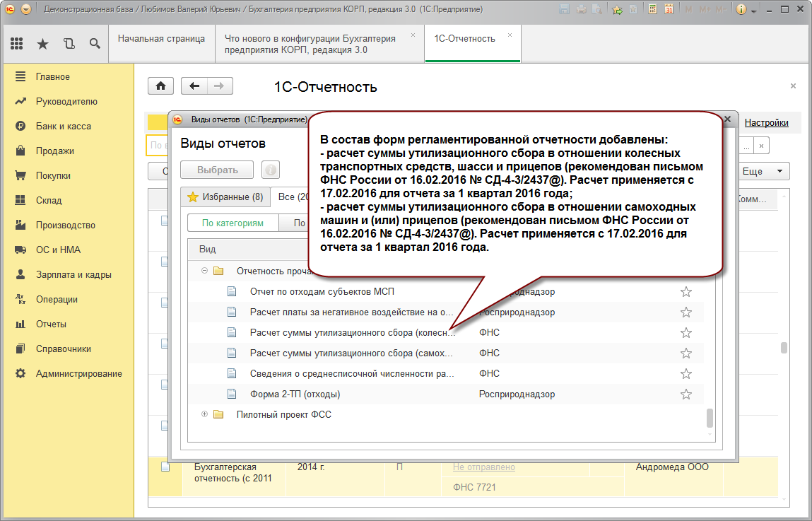The height and width of the screenshot is (521, 812).
Task: Expand the Пилотный проект ФСС folder
Action: click(x=204, y=415)
